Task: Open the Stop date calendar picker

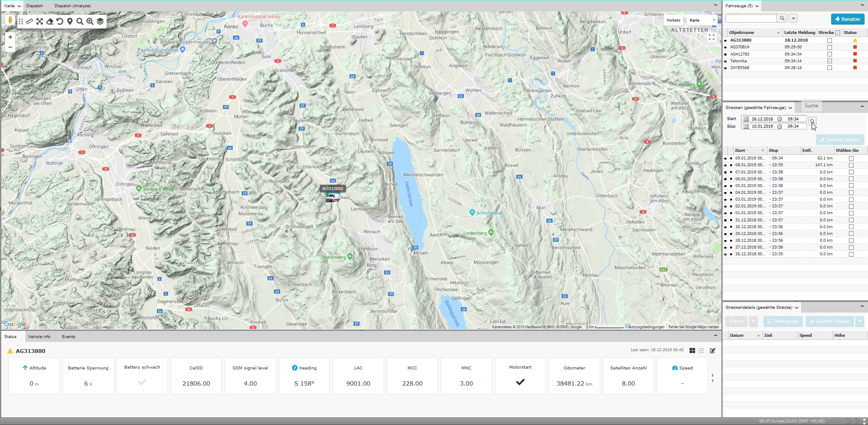Action: (746, 126)
